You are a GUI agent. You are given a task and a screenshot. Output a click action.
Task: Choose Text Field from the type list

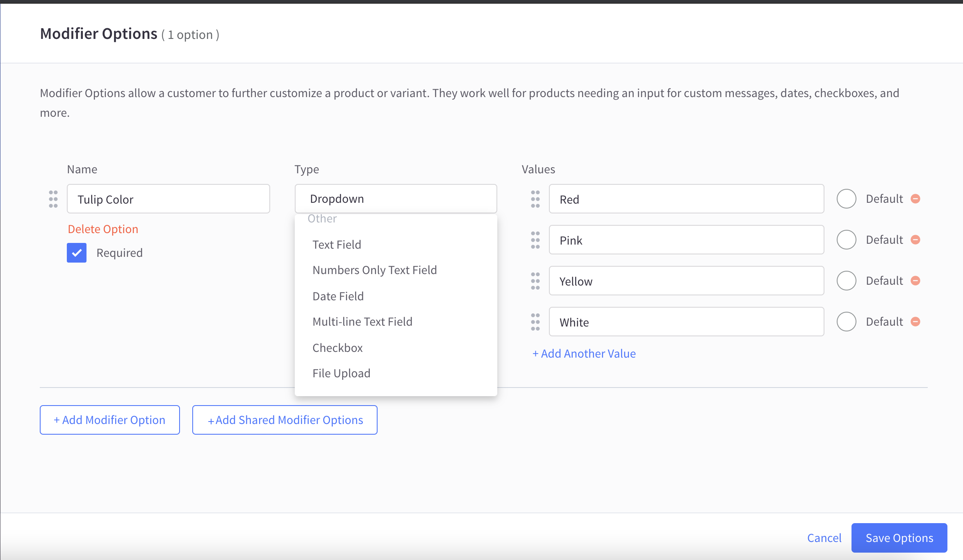(x=396, y=245)
